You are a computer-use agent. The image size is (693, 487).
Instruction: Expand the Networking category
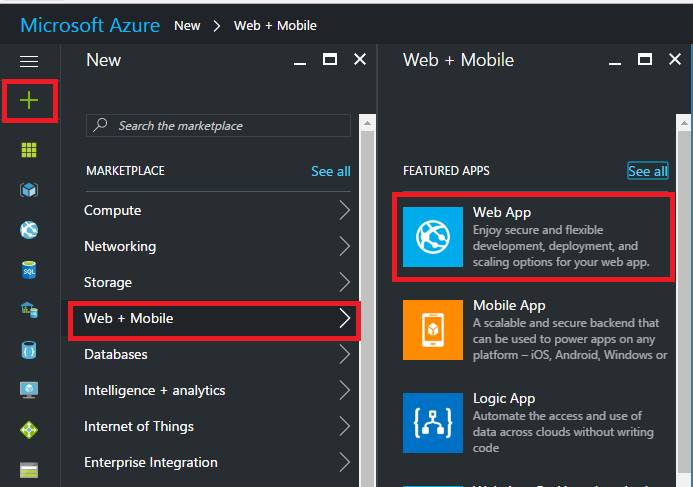216,246
